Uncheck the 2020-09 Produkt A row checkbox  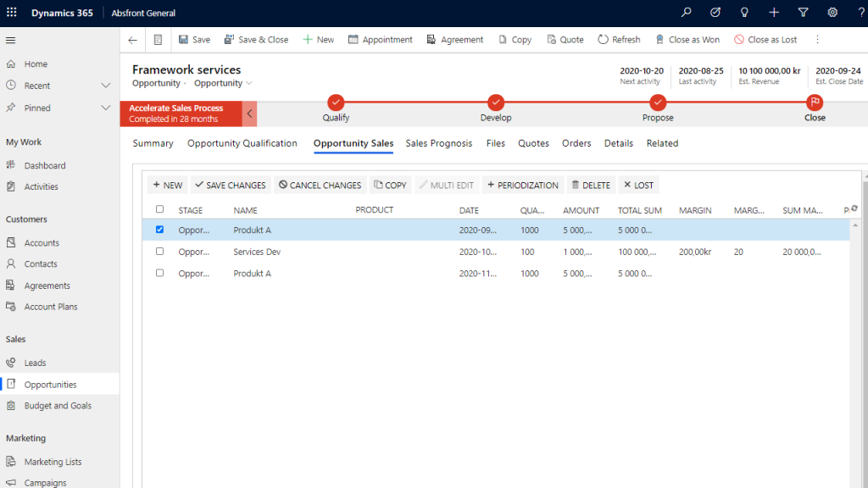(x=159, y=229)
